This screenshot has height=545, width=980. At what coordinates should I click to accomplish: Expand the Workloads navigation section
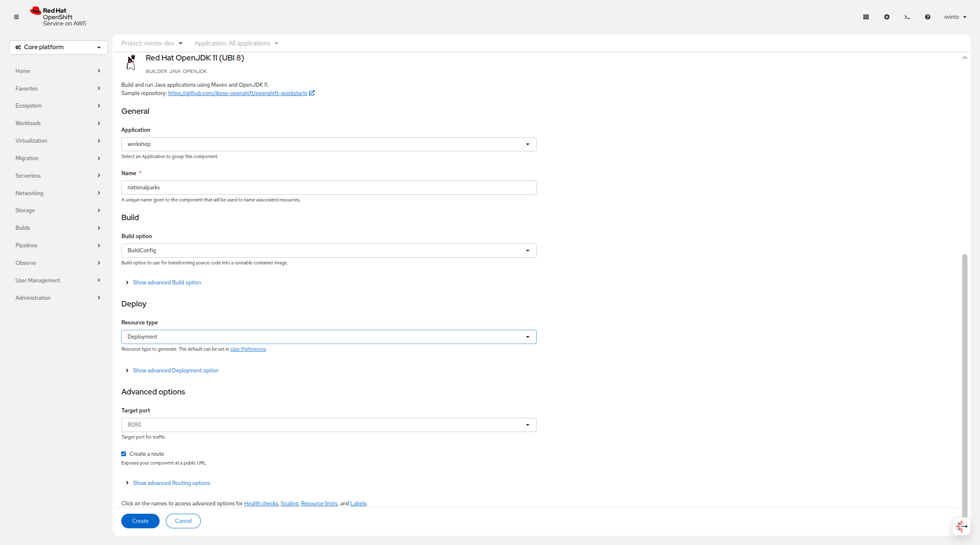click(x=58, y=123)
